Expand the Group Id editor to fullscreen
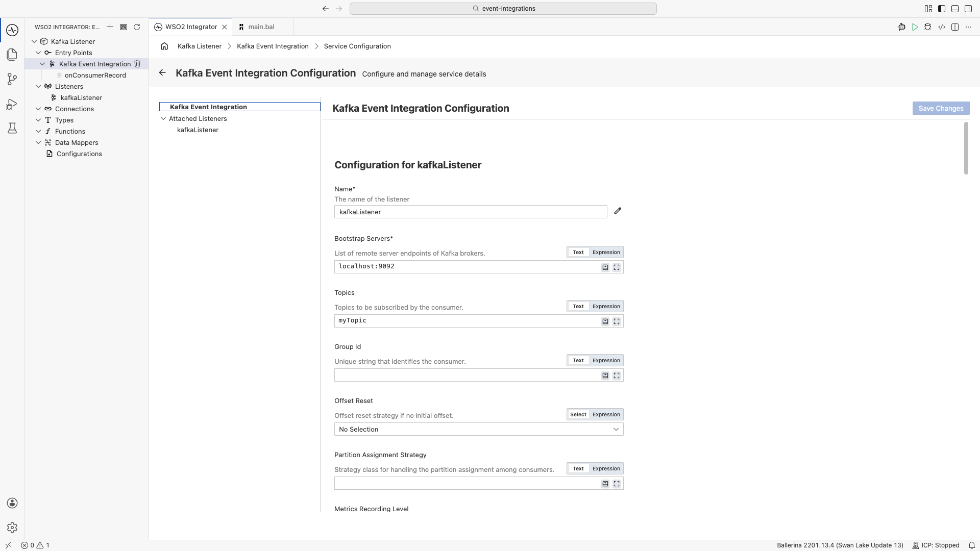The image size is (980, 551). point(617,375)
